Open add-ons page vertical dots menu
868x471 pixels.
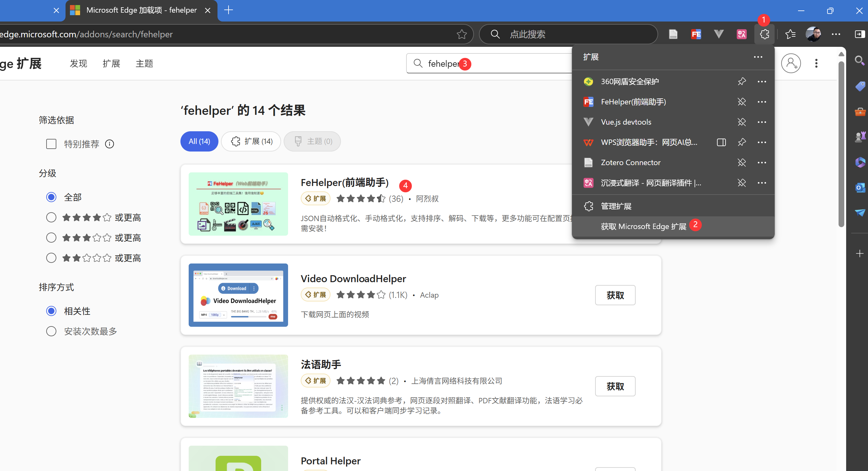[816, 63]
